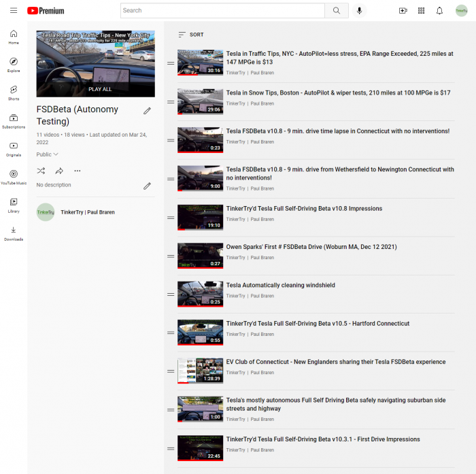Open video Tesla in Traffic Tips, NYC
Screen dimensions: 476x474
click(x=340, y=58)
